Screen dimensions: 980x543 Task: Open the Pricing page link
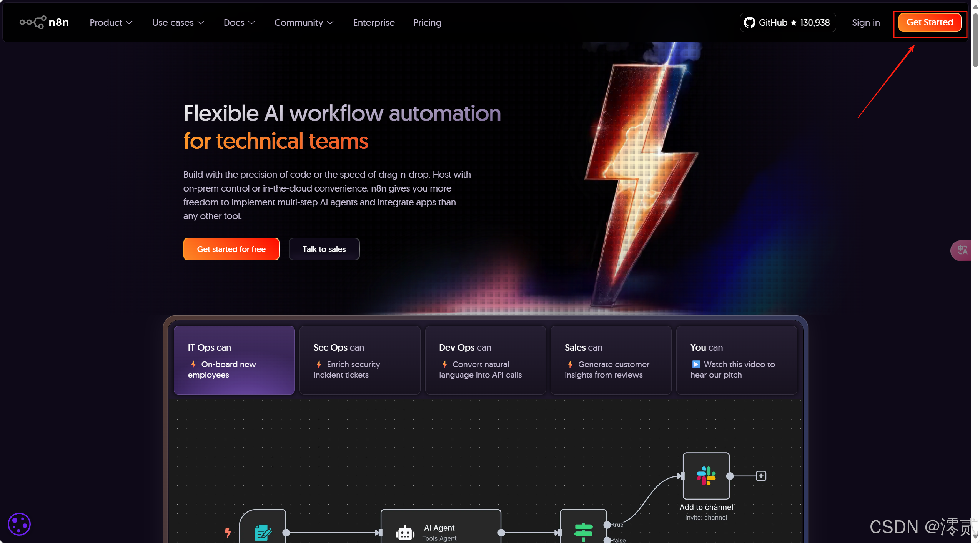click(x=427, y=23)
